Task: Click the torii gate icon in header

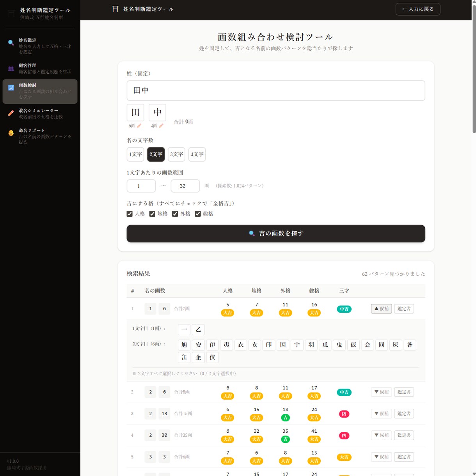Action: 115,9
